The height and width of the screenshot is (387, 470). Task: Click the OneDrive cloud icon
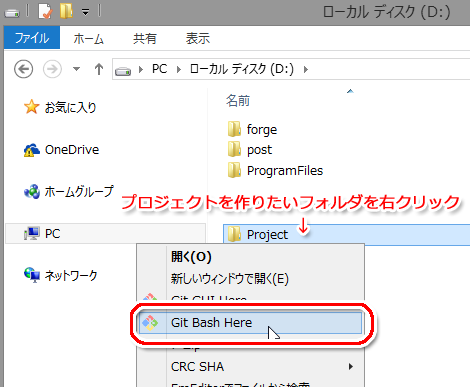pos(31,150)
